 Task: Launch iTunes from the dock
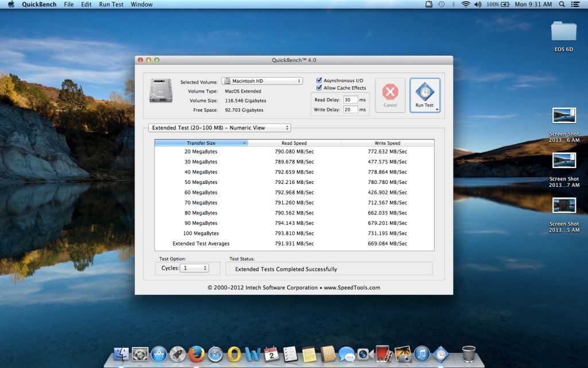pyautogui.click(x=422, y=354)
